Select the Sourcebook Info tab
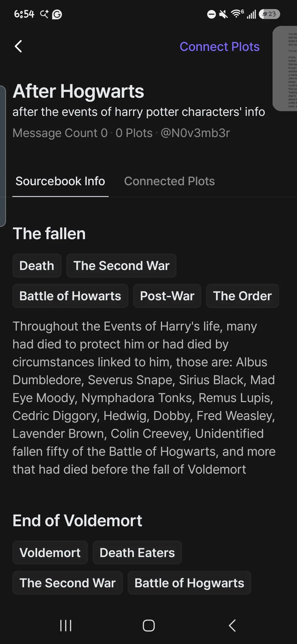Viewport: 297px width, 644px height. click(60, 181)
